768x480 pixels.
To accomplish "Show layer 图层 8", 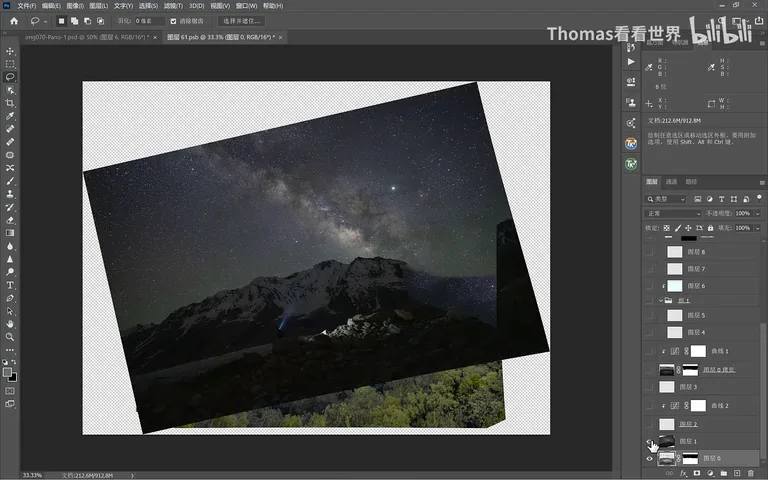I will [649, 252].
